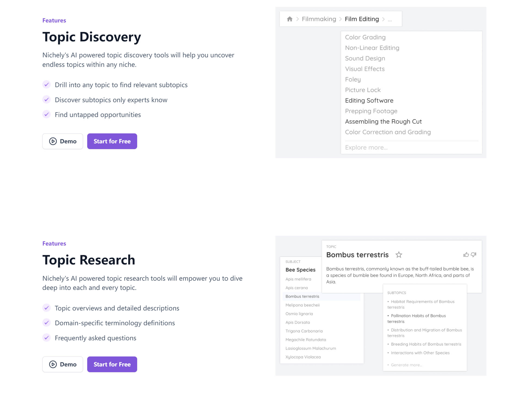Choose Non-Linear Editing in the list

(x=372, y=48)
